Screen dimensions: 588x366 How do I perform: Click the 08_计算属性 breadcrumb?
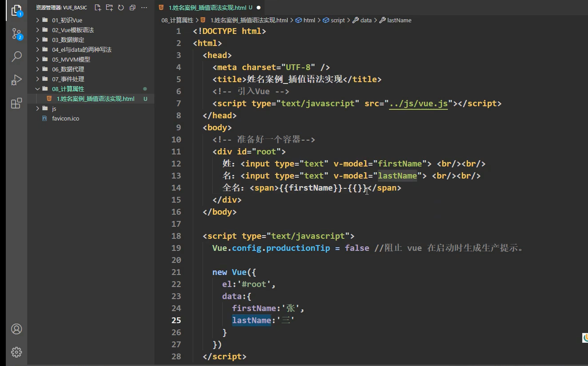coord(177,20)
